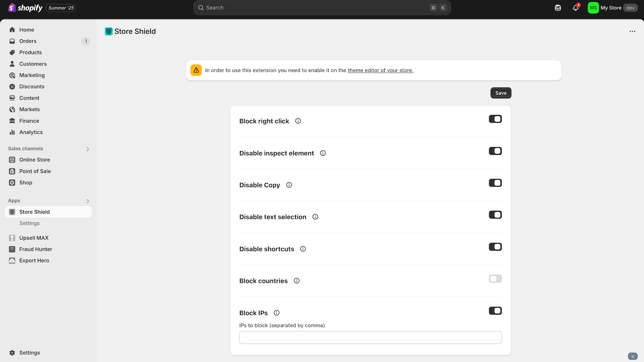Open the three-dot menu for Store Shield
Viewport: 644px width, 362px height.
632,31
